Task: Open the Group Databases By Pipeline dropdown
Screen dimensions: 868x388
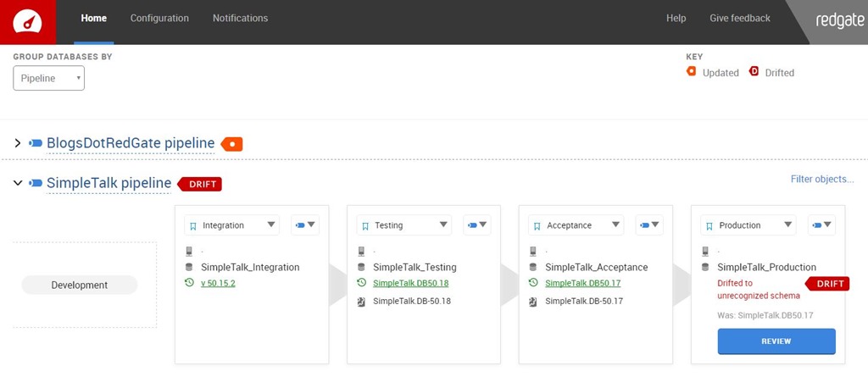Action: click(x=48, y=78)
